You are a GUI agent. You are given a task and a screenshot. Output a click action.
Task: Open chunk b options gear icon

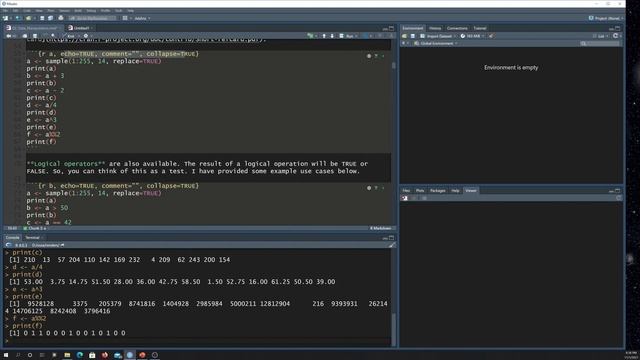(x=369, y=188)
